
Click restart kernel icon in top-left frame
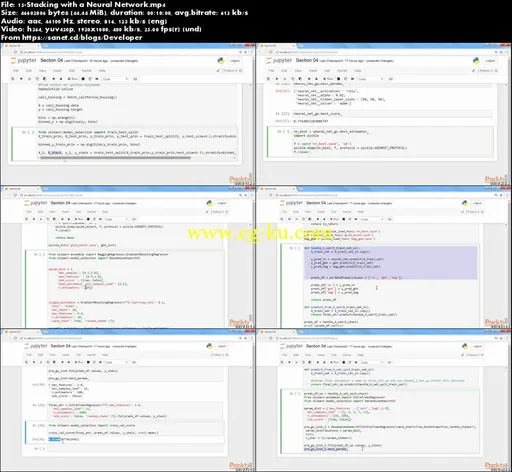90,79
